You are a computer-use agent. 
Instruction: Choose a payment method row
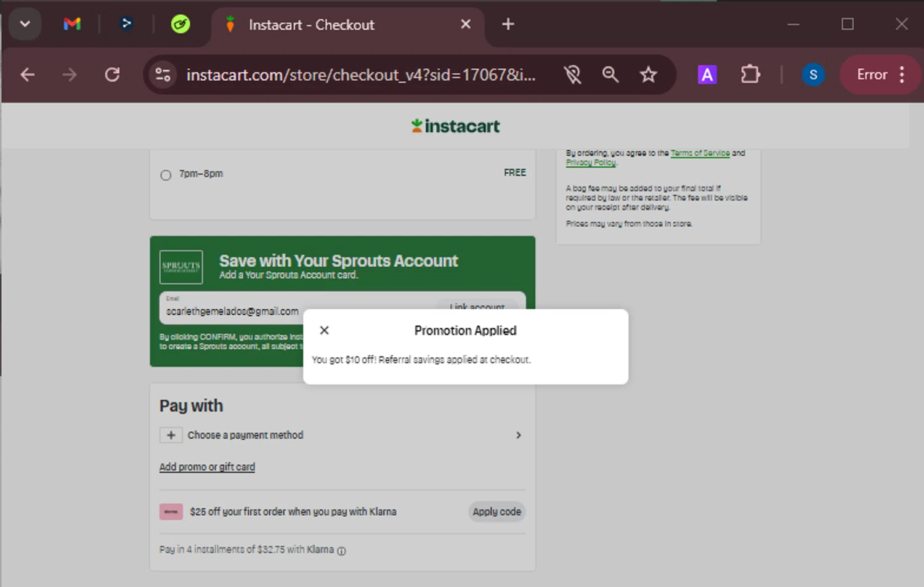[342, 435]
